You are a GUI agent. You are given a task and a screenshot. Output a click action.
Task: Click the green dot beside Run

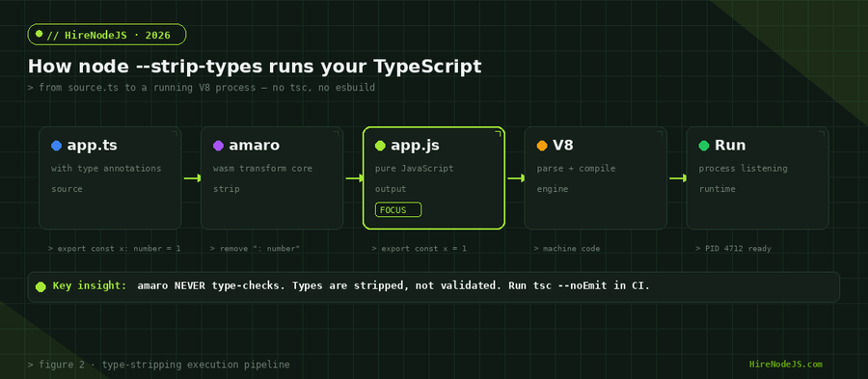pyautogui.click(x=704, y=146)
